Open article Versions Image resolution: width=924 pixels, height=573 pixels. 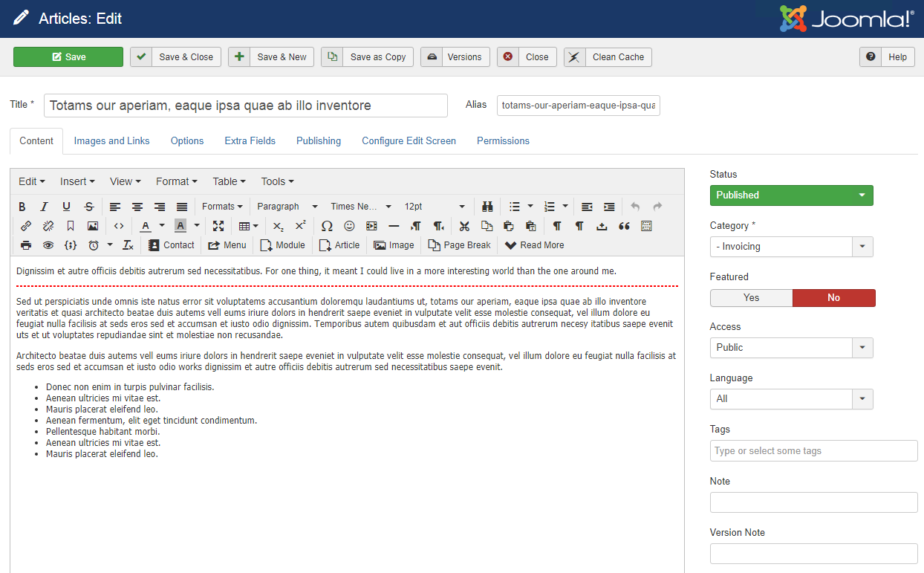pos(455,57)
